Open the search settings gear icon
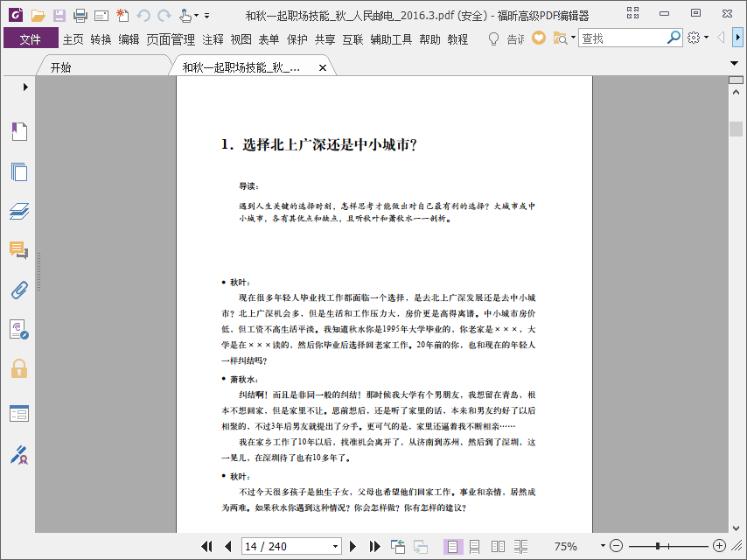 coord(695,38)
